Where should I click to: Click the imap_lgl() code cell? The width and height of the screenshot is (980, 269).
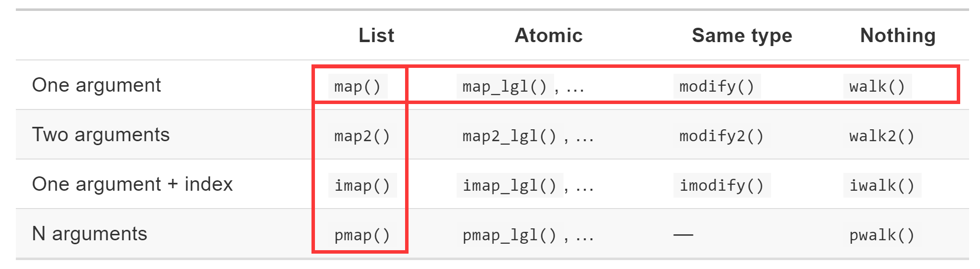pos(510,186)
